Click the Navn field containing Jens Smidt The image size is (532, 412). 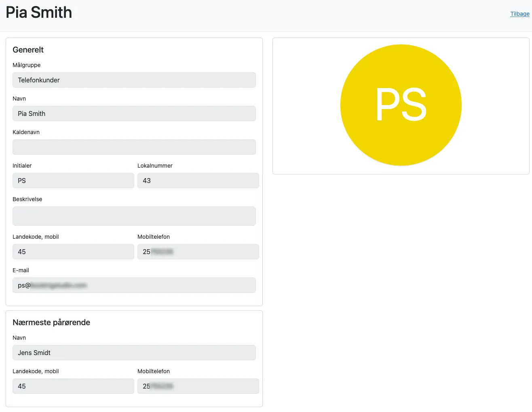click(x=134, y=353)
